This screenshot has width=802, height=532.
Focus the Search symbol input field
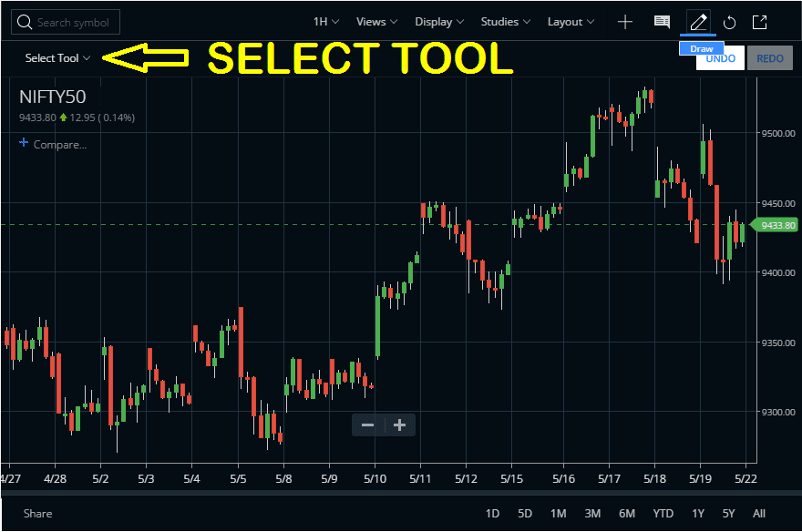pyautogui.click(x=66, y=22)
